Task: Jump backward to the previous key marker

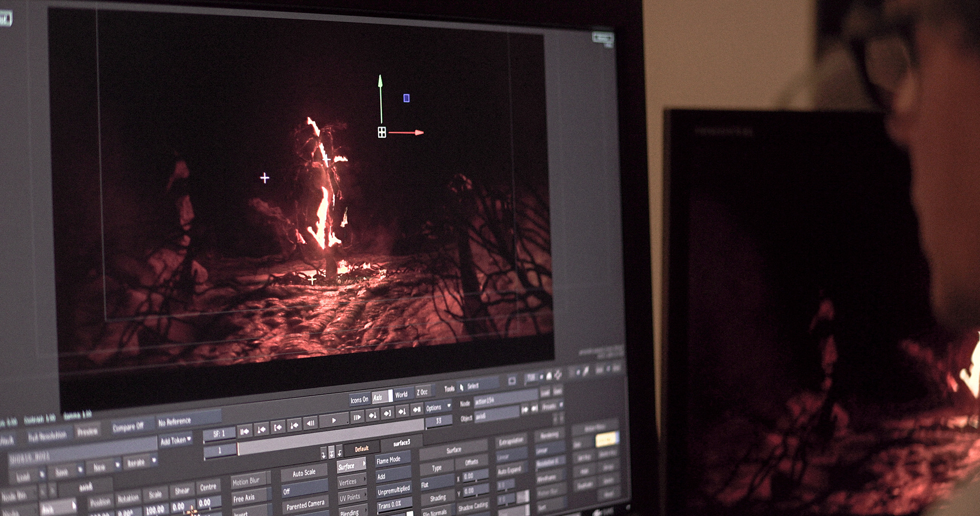Action: (295, 426)
